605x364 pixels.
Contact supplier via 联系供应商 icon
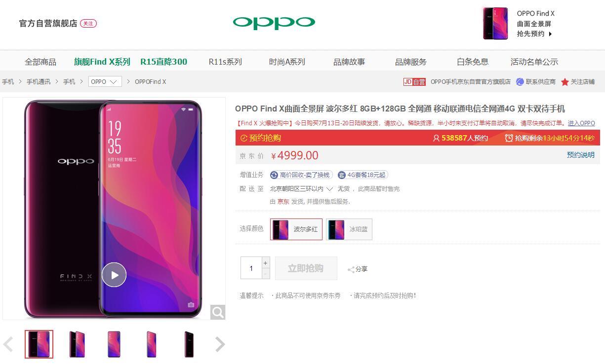click(x=520, y=82)
